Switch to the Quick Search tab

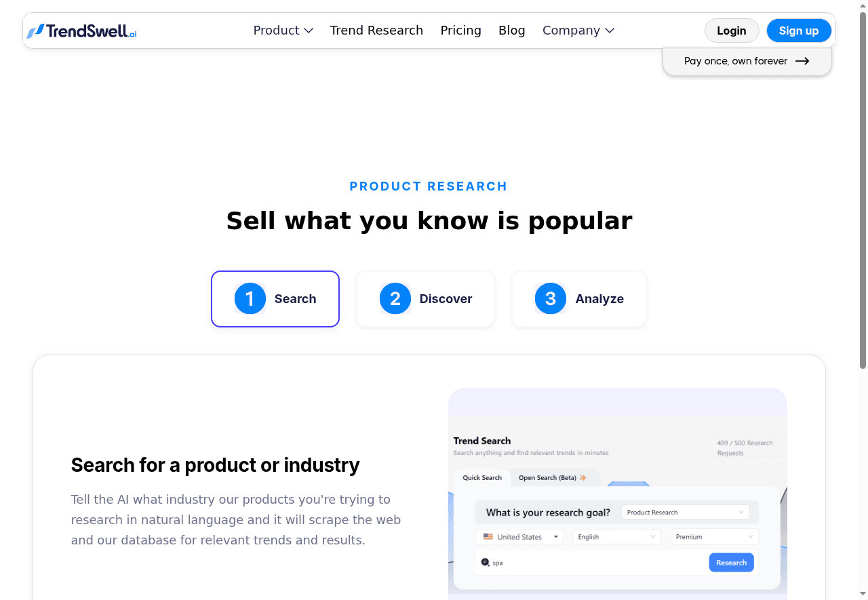[x=482, y=477]
